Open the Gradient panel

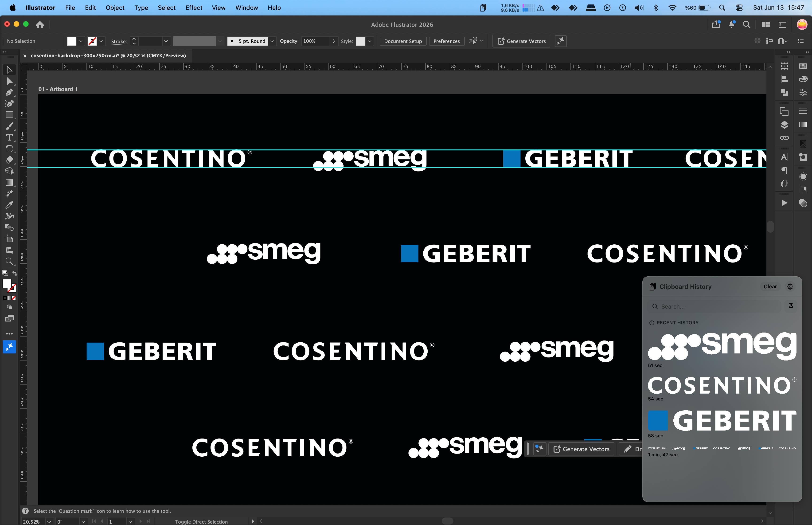(803, 124)
